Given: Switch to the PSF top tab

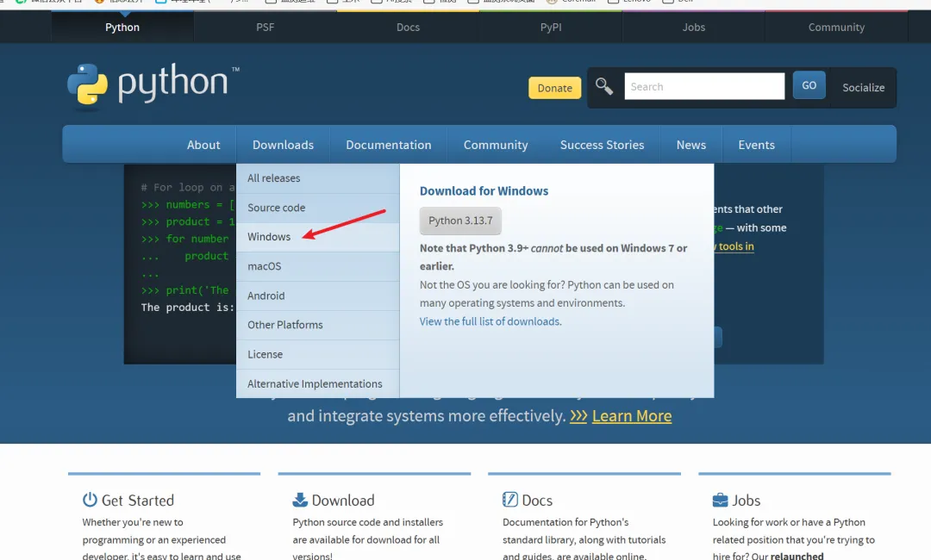Looking at the screenshot, I should [x=266, y=28].
